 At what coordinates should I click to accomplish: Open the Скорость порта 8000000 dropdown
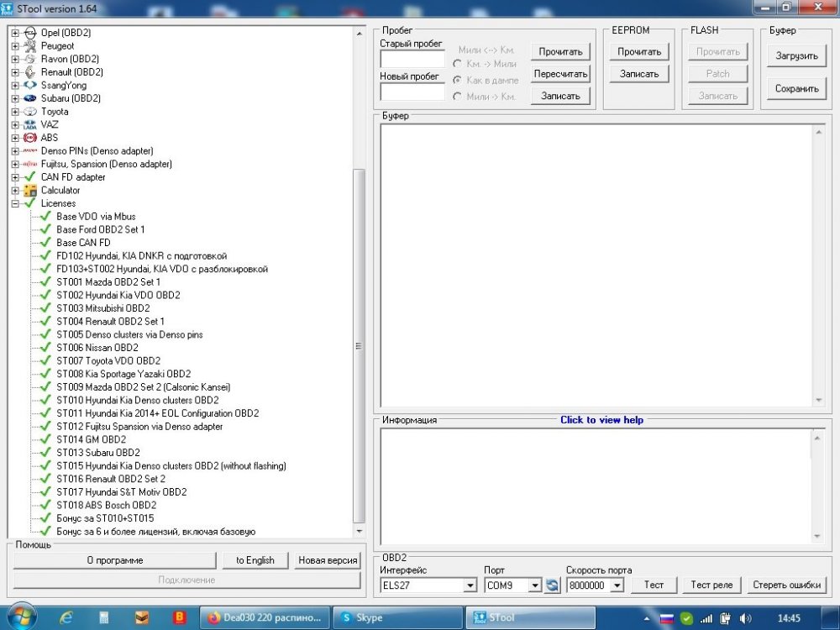click(617, 585)
